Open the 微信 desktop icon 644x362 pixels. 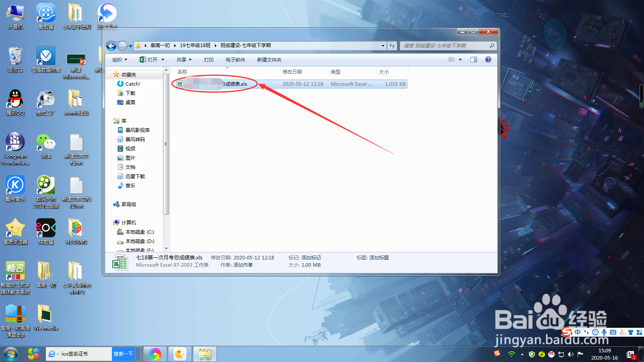coord(46,146)
